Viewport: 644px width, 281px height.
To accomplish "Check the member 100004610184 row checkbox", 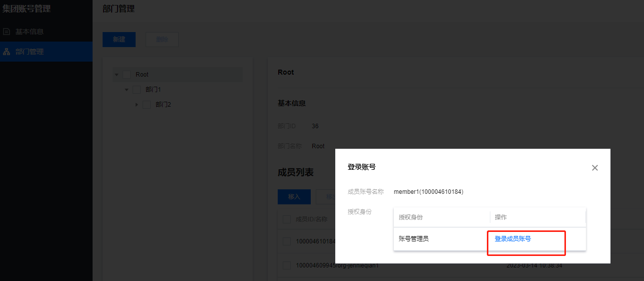I will [287, 241].
